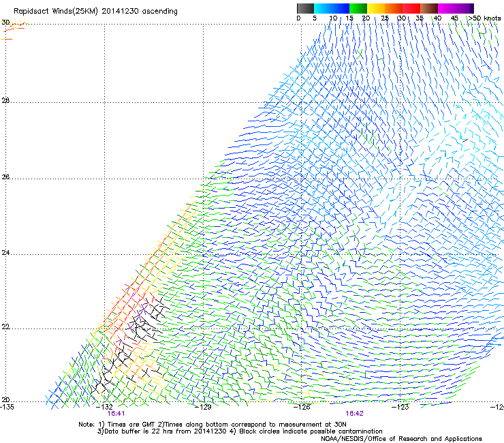Click the green 15-20 knots color band
The height and width of the screenshot is (443, 504).
click(358, 8)
